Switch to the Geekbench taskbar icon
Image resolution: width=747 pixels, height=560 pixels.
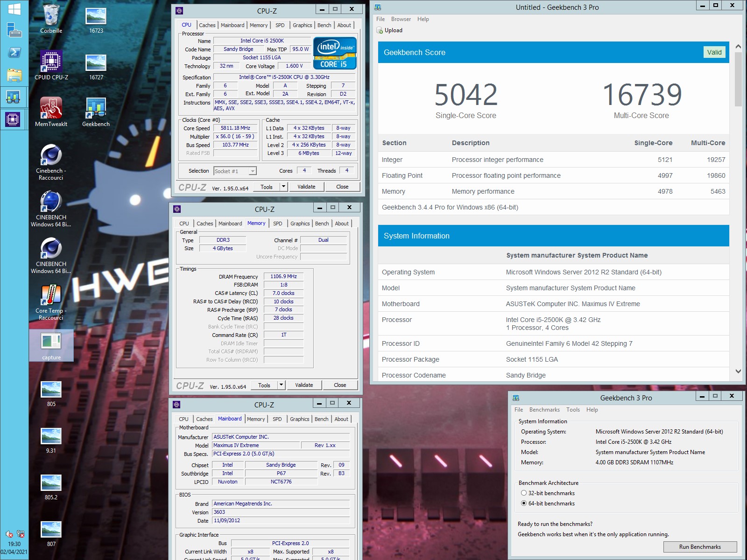click(x=14, y=97)
